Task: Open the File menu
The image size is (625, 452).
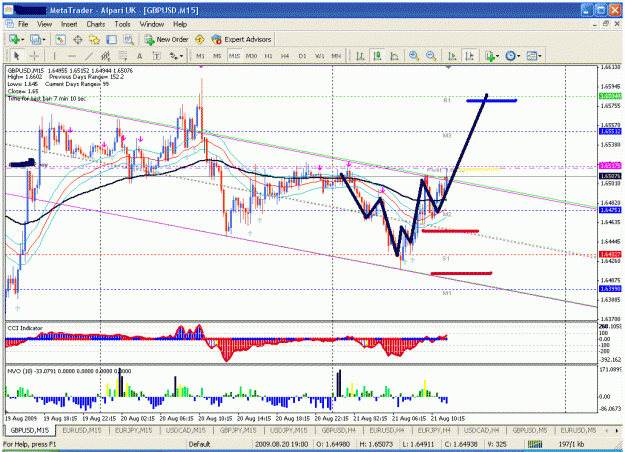Action: coord(23,24)
